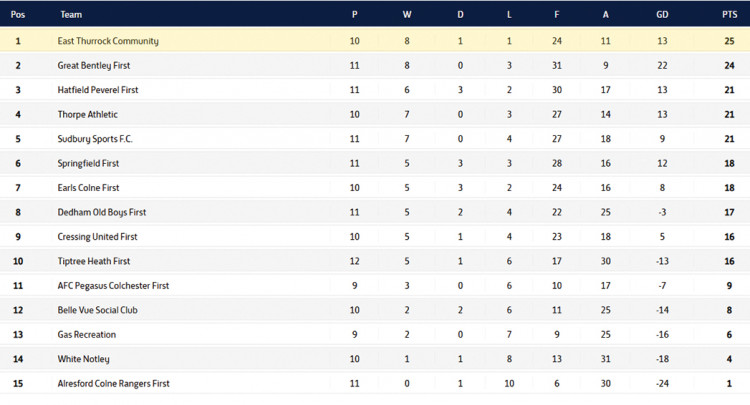The width and height of the screenshot is (750, 405).
Task: Select the Team column header
Action: coord(71,14)
